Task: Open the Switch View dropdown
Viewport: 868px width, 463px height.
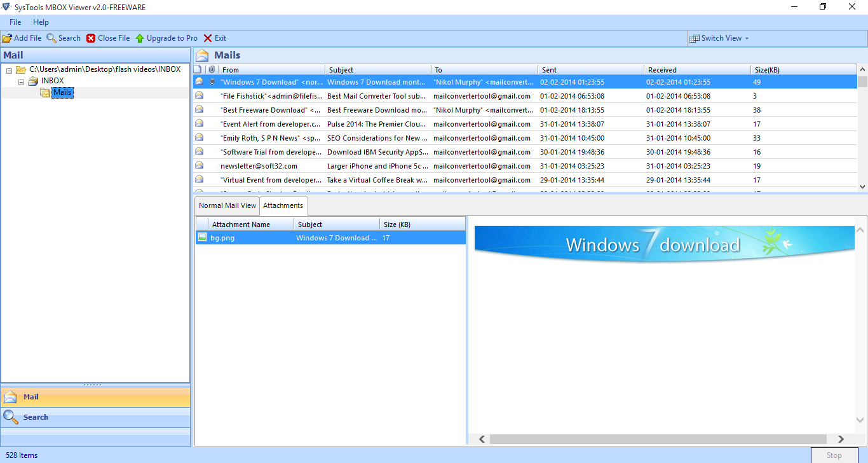Action: [x=720, y=38]
